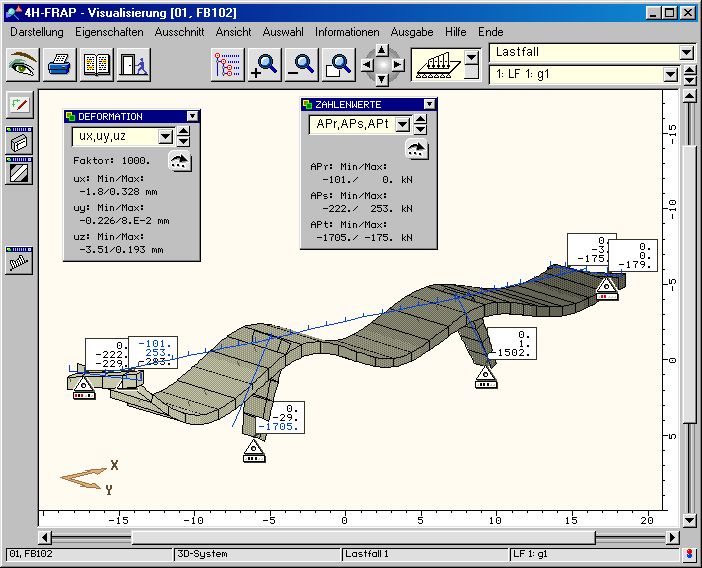The width and height of the screenshot is (702, 568).
Task: Click the exit door icon
Action: click(132, 65)
